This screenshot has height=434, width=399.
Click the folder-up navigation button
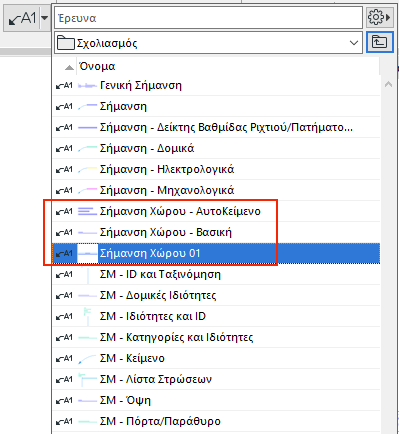coord(380,42)
